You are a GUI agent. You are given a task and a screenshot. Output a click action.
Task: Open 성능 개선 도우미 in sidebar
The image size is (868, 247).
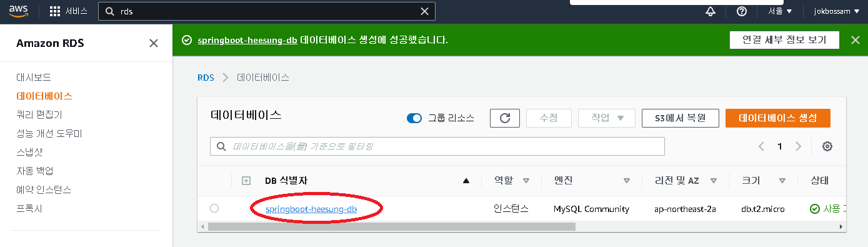(x=49, y=134)
